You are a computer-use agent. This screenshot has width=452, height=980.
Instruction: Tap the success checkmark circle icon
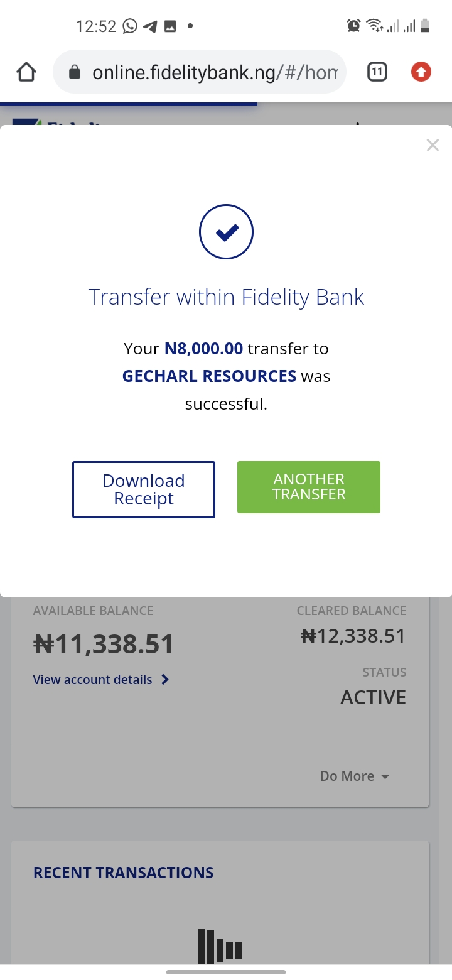tap(226, 232)
